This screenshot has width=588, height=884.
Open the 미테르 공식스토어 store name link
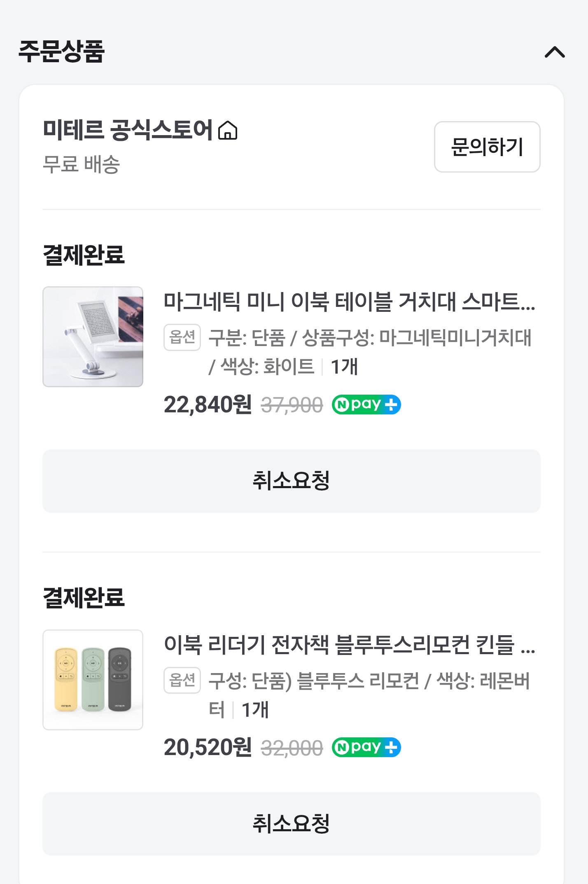(x=128, y=130)
